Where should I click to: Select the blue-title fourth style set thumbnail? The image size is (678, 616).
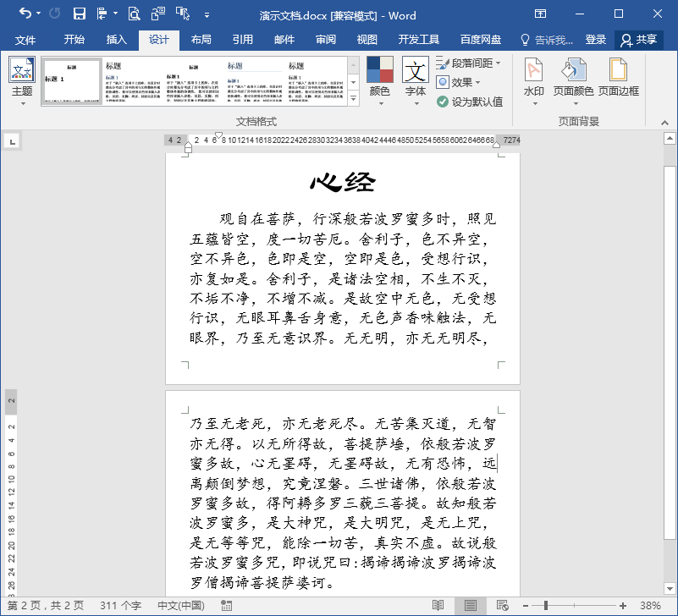click(255, 81)
